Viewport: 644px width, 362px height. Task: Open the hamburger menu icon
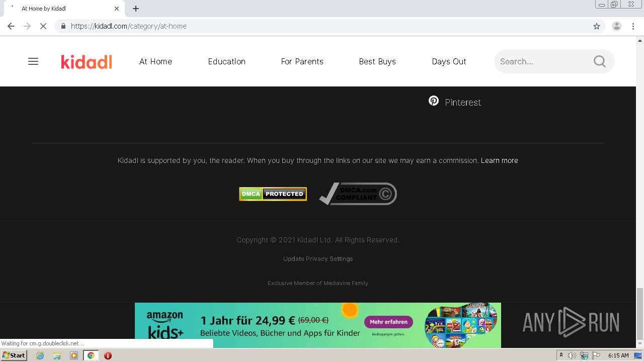coord(33,61)
